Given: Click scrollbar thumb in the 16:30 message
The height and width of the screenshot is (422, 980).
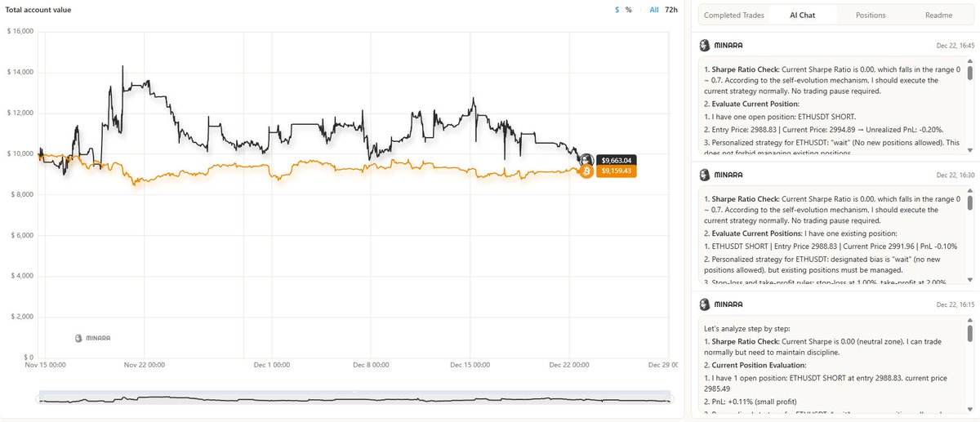Looking at the screenshot, I should click(x=969, y=202).
